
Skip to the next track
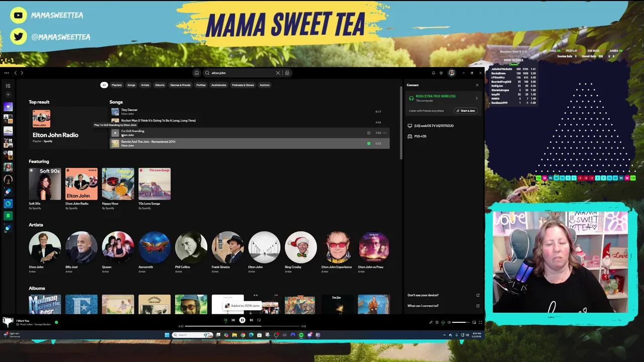tap(251, 320)
